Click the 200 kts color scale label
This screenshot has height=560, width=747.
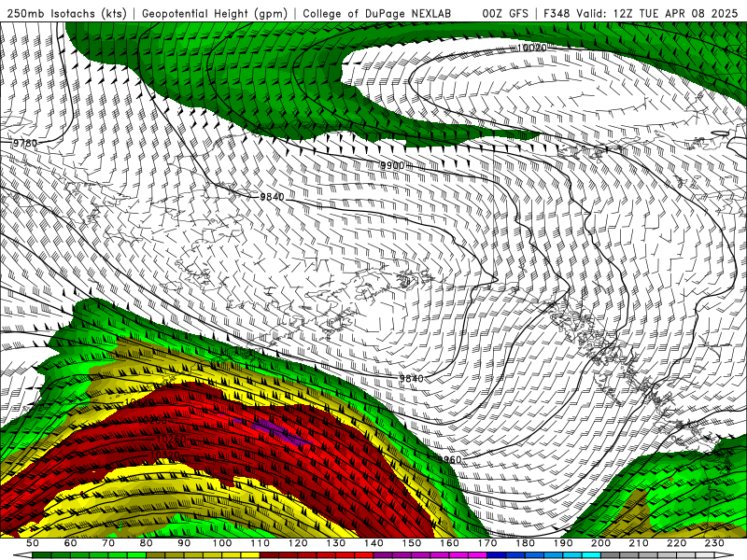pos(601,543)
